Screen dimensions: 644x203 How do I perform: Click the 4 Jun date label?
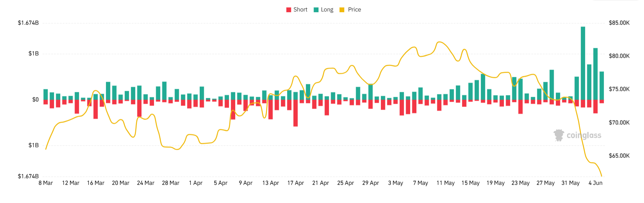[x=596, y=183]
